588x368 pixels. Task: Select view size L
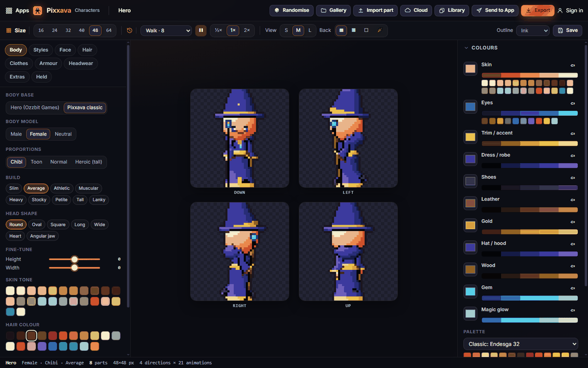click(x=310, y=30)
